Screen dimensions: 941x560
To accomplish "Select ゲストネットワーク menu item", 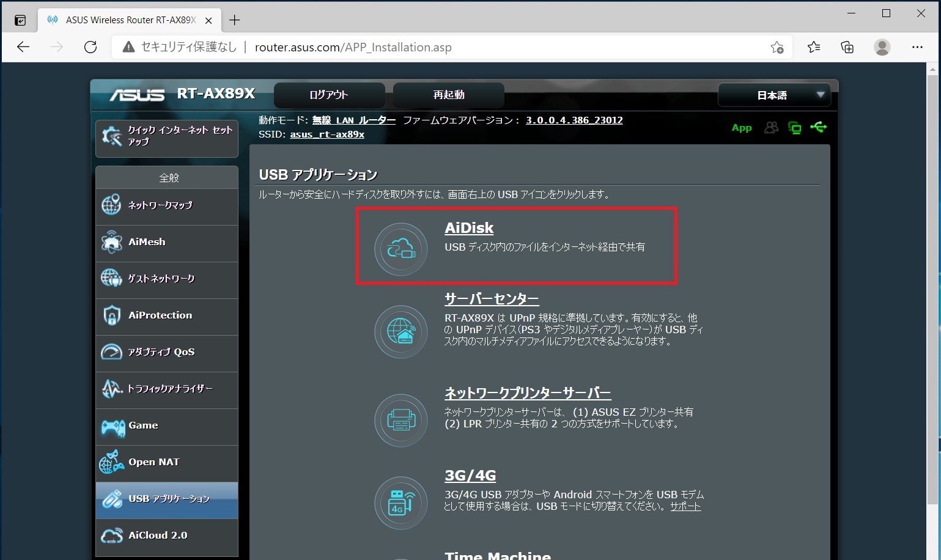I will [167, 280].
